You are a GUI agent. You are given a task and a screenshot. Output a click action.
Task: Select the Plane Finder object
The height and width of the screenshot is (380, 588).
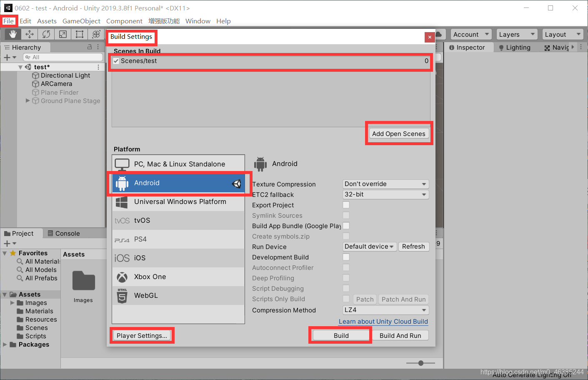pyautogui.click(x=55, y=93)
